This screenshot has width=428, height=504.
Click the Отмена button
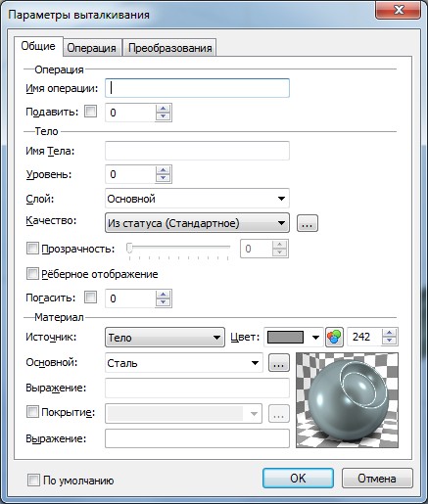click(x=377, y=479)
